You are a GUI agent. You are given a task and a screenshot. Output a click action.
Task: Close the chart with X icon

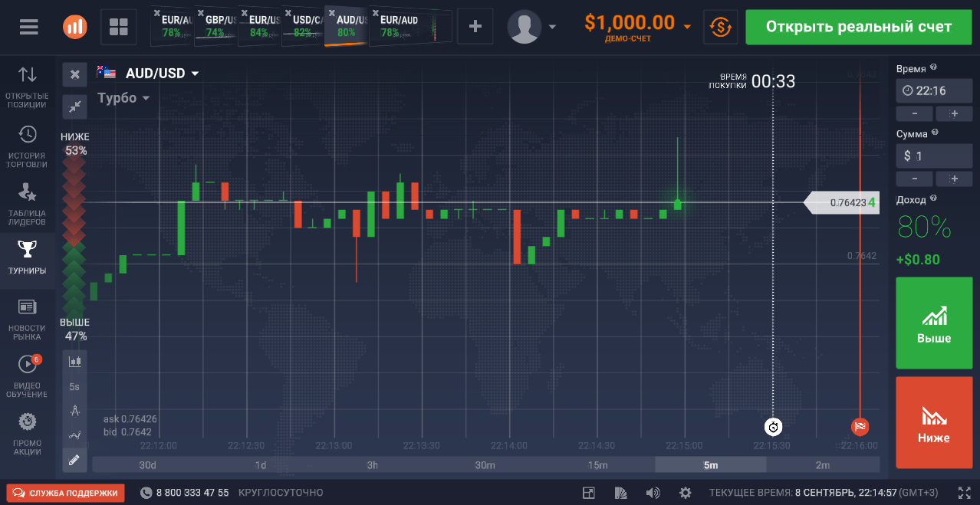74,74
